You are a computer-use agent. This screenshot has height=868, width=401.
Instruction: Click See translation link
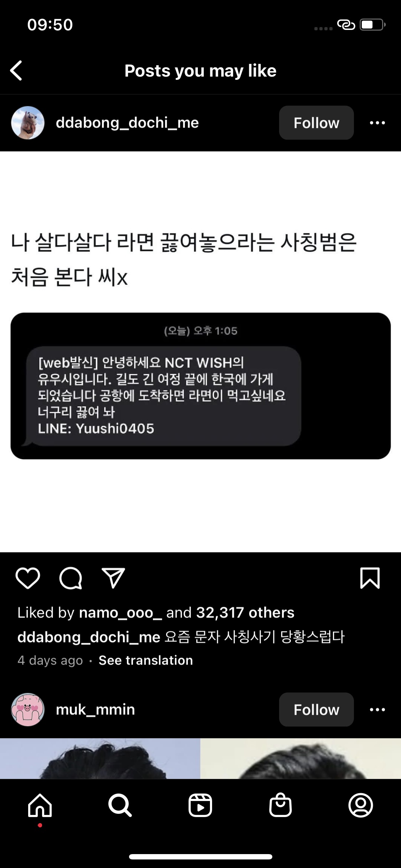pos(146,660)
